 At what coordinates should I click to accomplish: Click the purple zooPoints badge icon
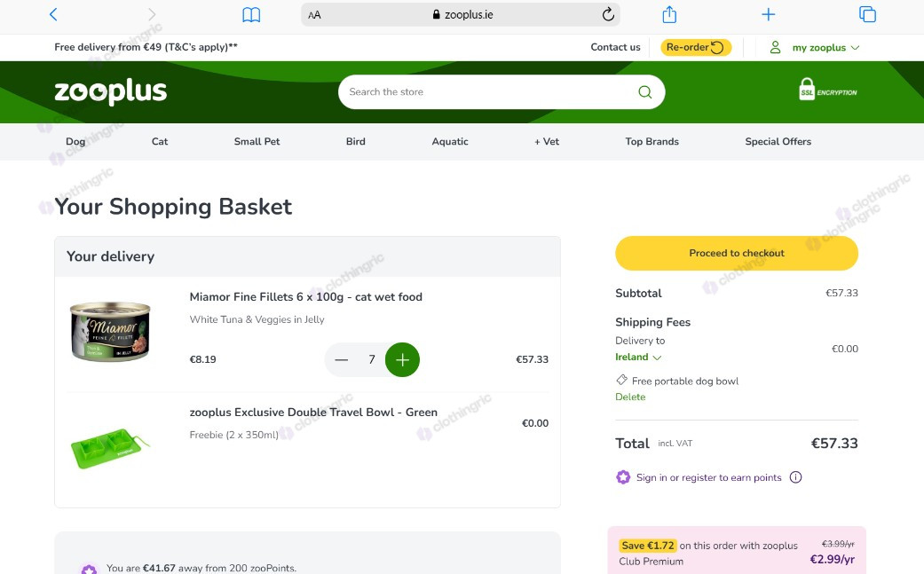(x=623, y=477)
